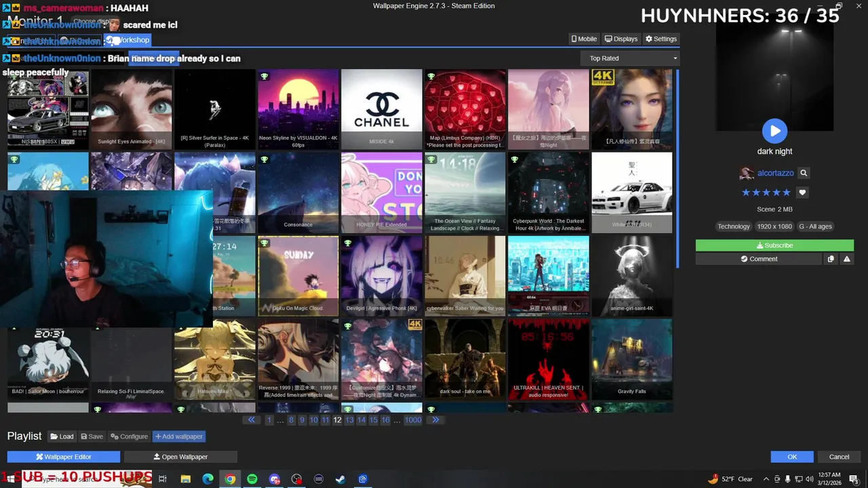Open Google Chrome from the taskbar
Viewport: 868px width, 488px height.
coord(230,479)
